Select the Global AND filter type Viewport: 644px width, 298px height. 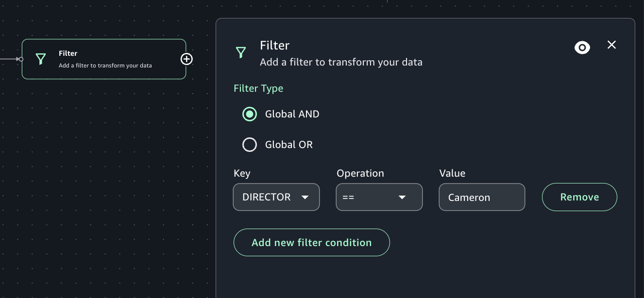pyautogui.click(x=249, y=114)
